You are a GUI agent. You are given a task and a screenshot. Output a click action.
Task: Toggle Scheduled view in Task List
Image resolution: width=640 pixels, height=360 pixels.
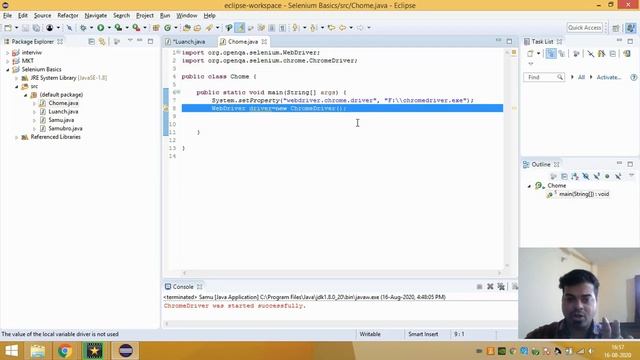click(x=562, y=53)
